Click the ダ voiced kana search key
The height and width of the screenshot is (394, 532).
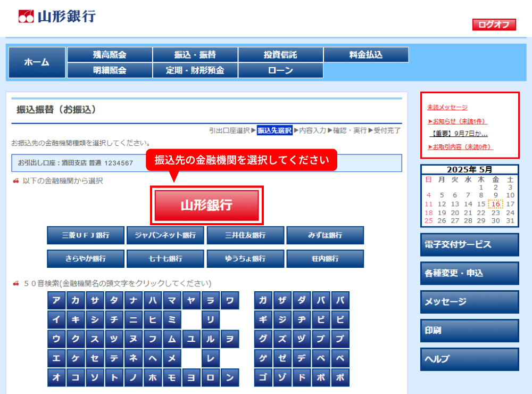point(302,300)
